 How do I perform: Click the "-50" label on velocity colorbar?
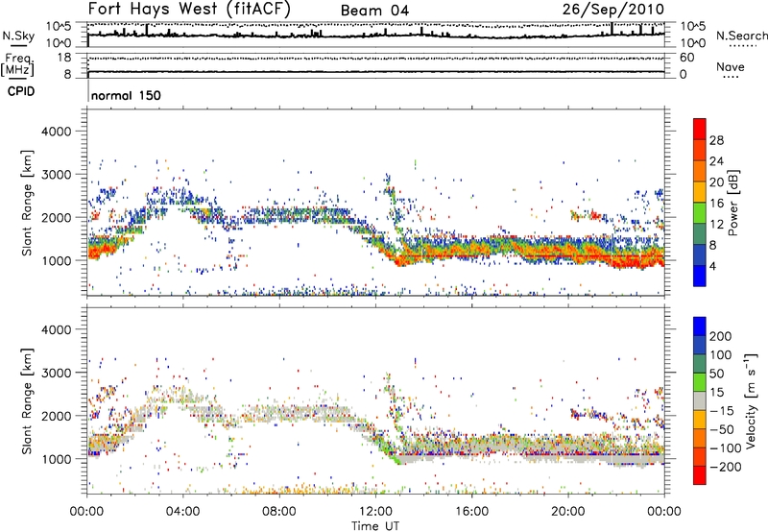pos(722,429)
